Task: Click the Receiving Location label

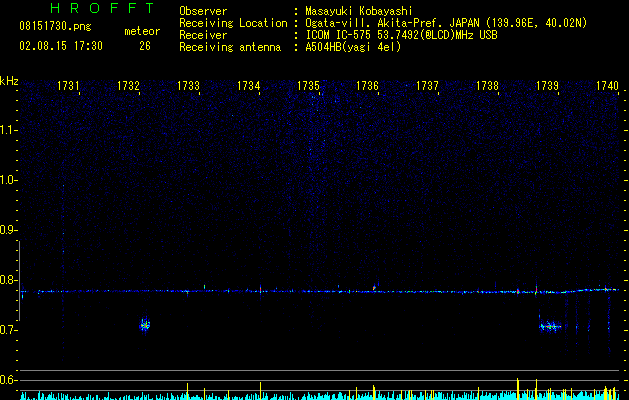Action: click(x=233, y=23)
